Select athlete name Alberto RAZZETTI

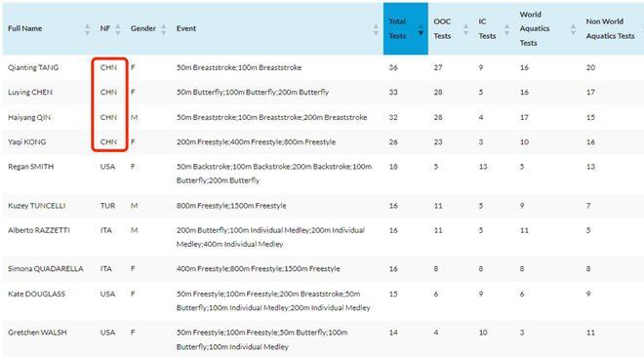coord(39,230)
